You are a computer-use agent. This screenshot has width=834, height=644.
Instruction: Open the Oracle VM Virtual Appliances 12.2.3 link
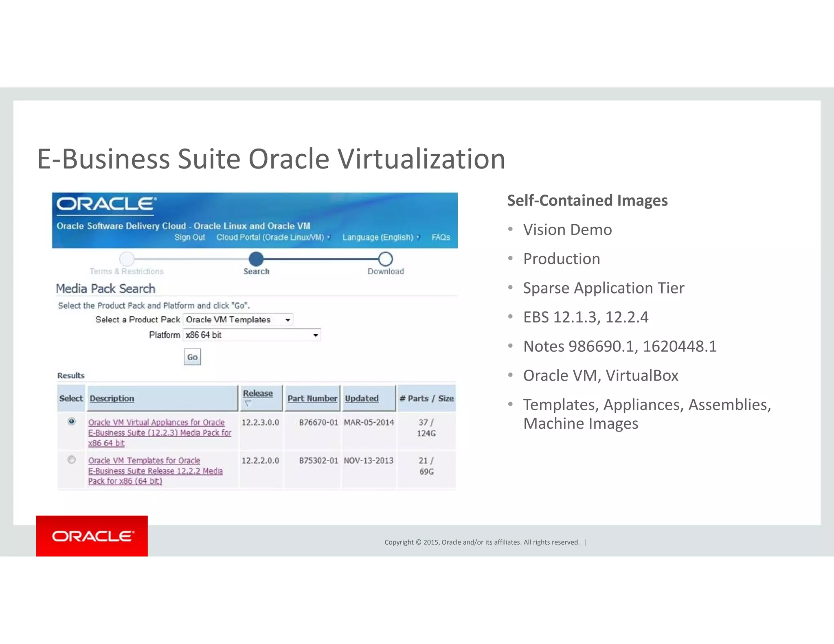160,433
